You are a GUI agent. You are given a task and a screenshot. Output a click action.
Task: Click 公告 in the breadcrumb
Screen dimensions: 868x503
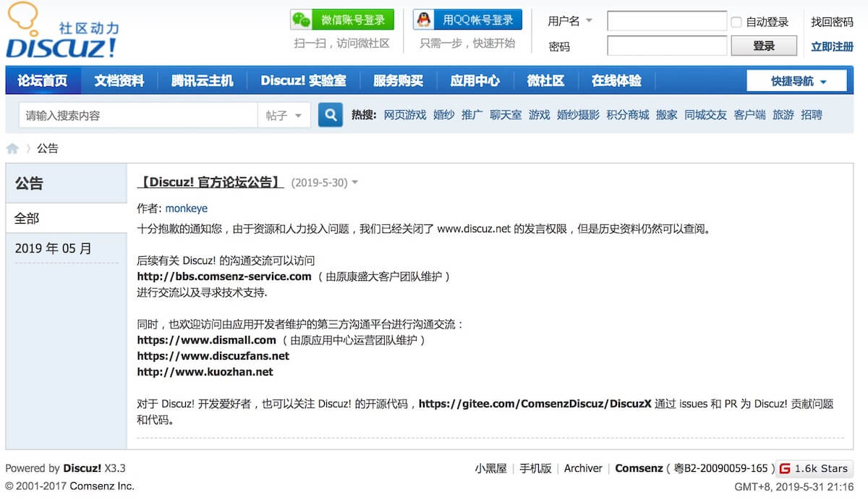(x=48, y=148)
